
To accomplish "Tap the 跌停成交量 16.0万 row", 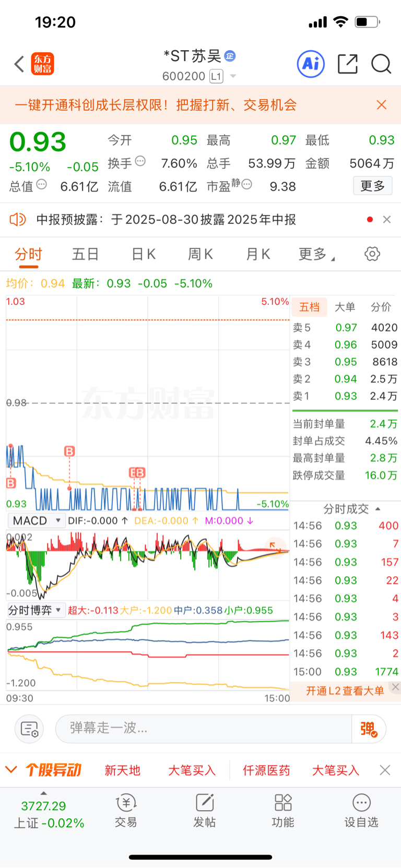I will [345, 475].
